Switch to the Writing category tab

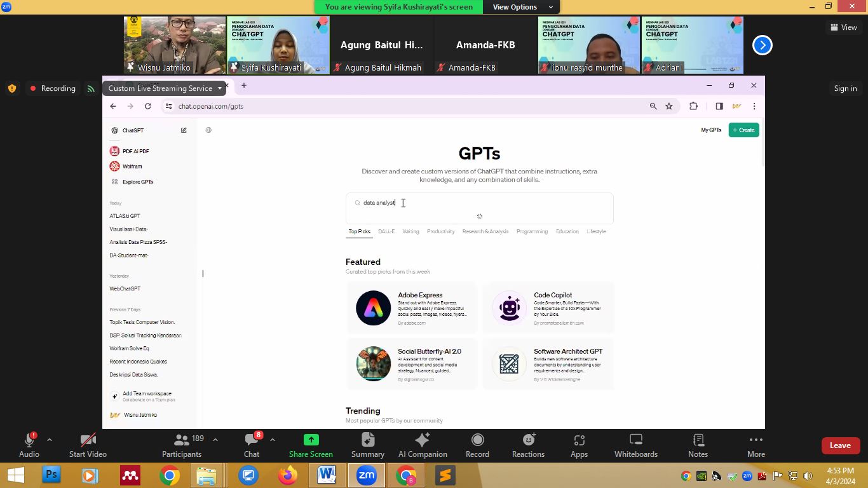pyautogui.click(x=410, y=231)
